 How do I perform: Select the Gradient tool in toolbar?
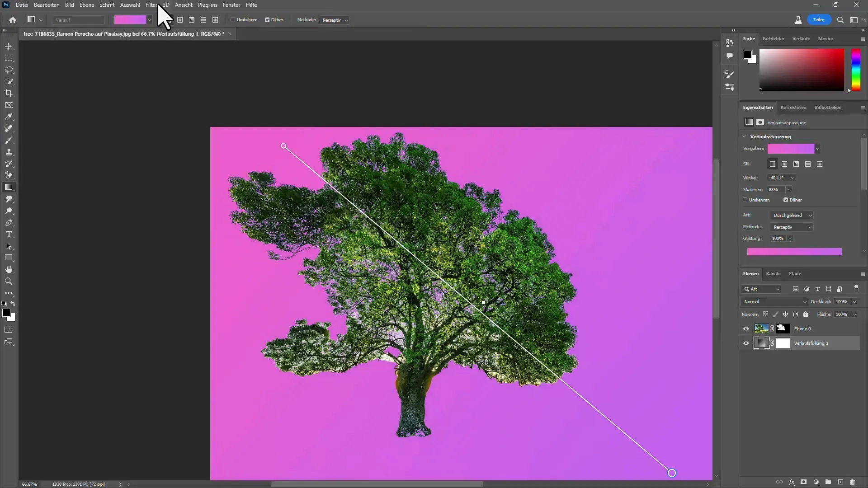coord(9,188)
